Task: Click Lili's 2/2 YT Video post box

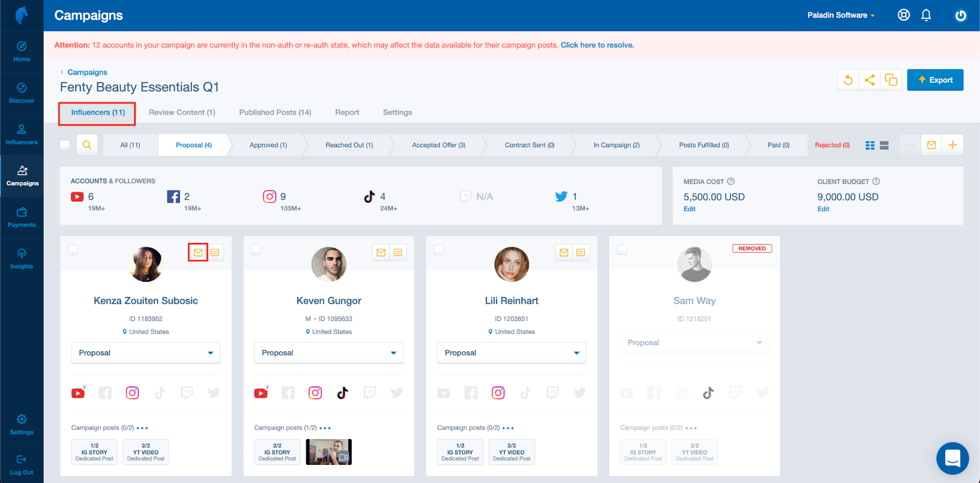Action: coord(512,452)
